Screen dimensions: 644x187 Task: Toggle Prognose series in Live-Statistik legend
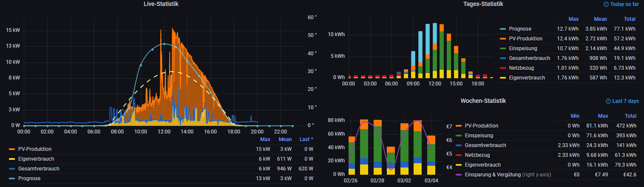coord(29,178)
